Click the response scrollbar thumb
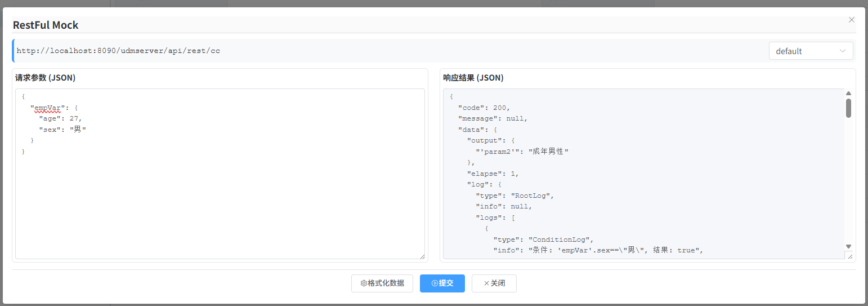 pos(848,108)
